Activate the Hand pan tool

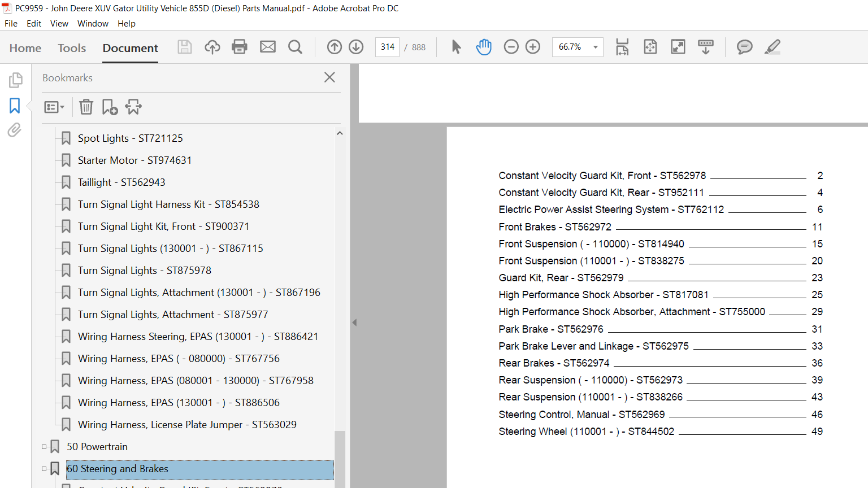coord(484,47)
